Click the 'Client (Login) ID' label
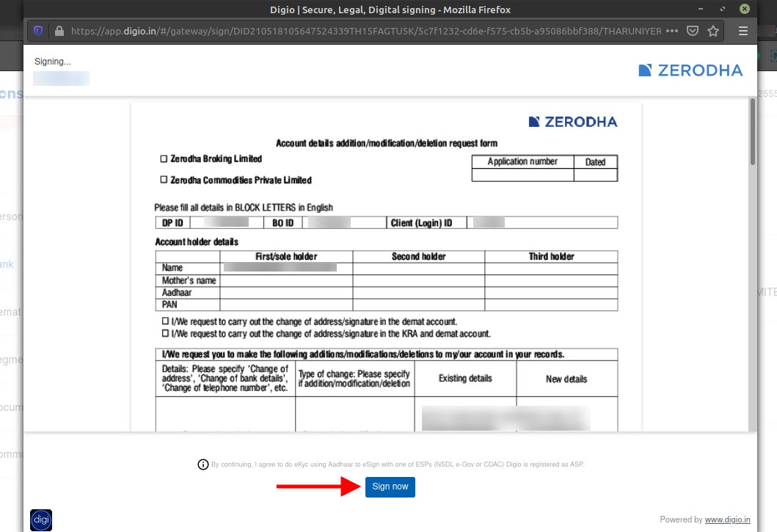This screenshot has height=532, width=777. click(421, 223)
